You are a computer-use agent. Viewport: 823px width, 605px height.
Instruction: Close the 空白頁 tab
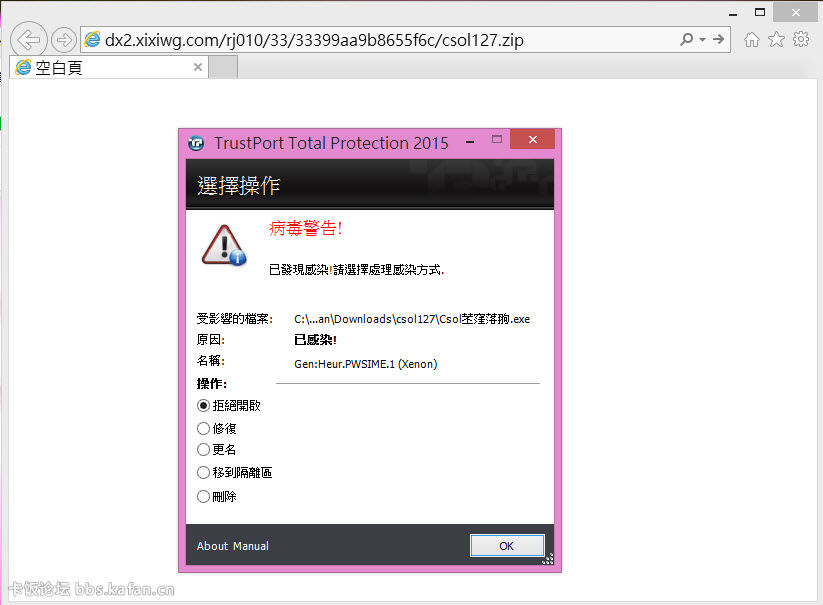[198, 67]
